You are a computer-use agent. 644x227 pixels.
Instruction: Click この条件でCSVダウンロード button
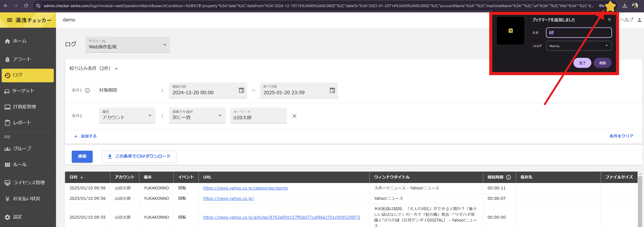[139, 156]
